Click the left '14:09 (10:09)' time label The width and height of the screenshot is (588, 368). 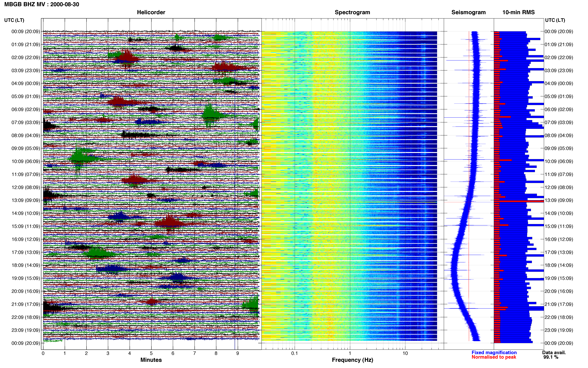26,213
